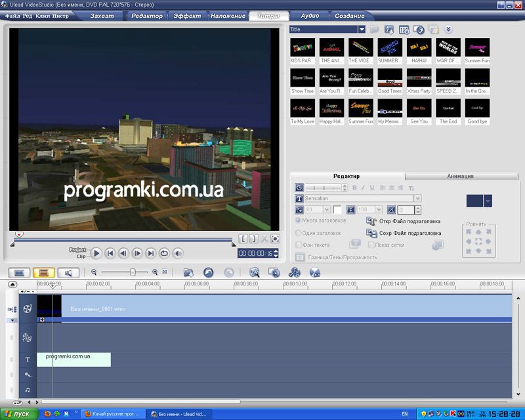Viewport: 525px width, 420px height.
Task: Select the WAR OF... title thumbnail
Action: point(448,51)
